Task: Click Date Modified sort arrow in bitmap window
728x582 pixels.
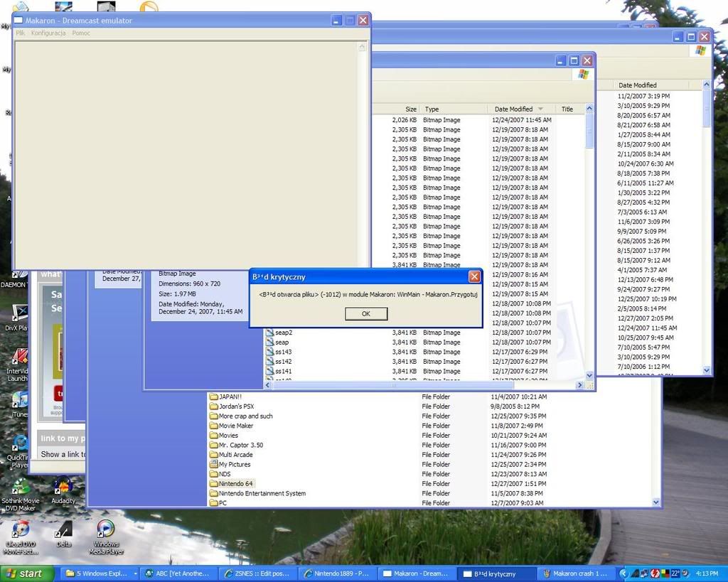Action: point(540,109)
